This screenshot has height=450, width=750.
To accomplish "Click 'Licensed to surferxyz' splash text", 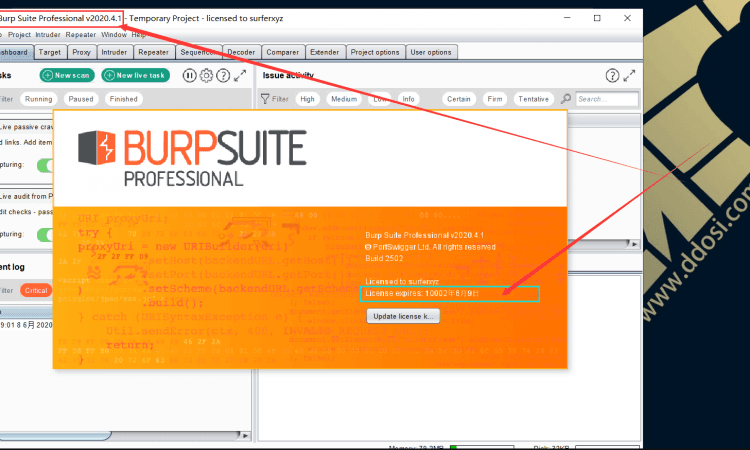I will click(x=402, y=282).
